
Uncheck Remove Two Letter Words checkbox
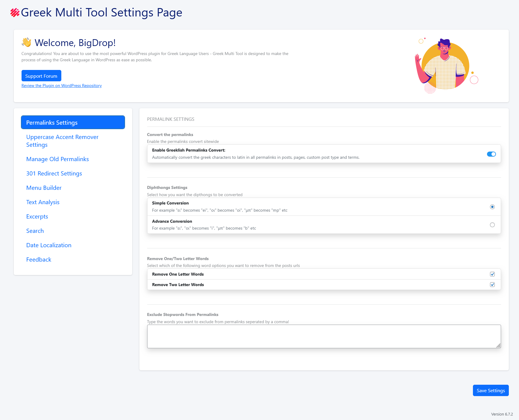(x=492, y=285)
